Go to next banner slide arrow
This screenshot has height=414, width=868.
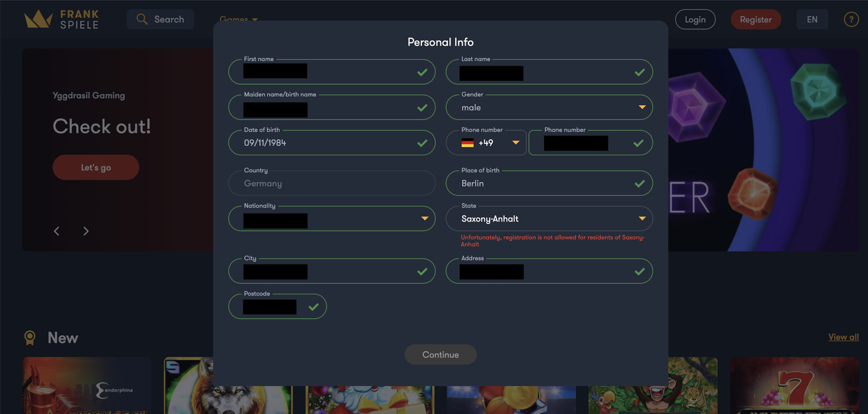[86, 231]
